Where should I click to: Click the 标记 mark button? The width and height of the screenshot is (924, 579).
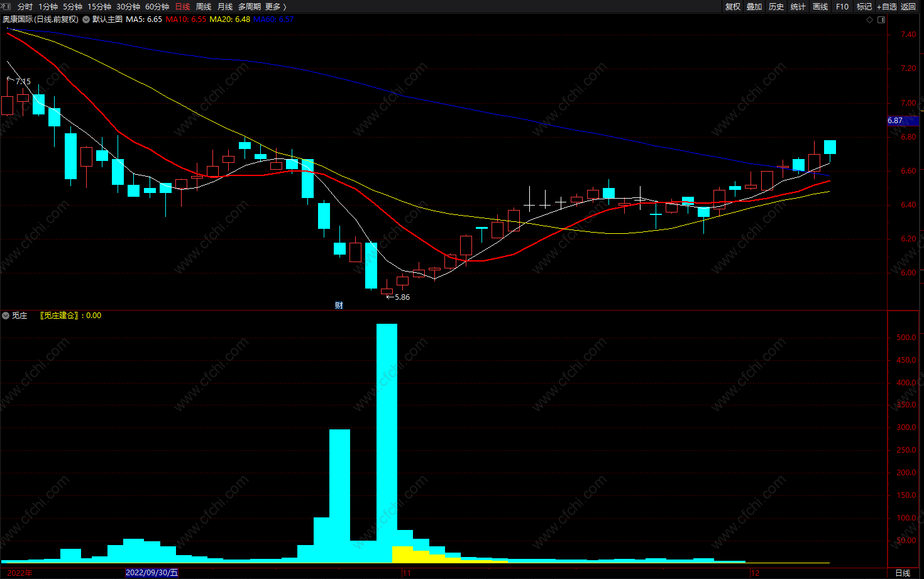pos(864,6)
